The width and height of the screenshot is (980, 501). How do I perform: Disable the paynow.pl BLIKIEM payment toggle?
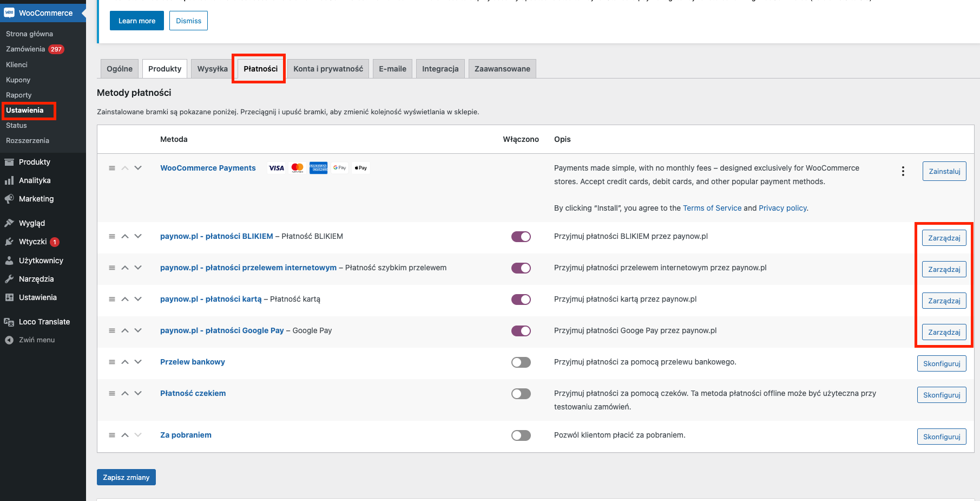[521, 237]
